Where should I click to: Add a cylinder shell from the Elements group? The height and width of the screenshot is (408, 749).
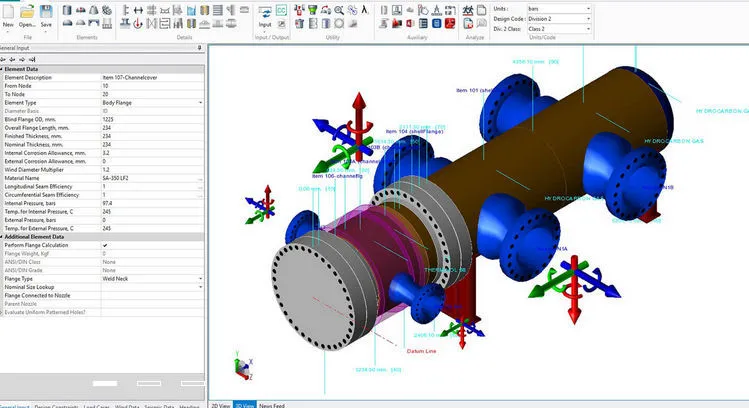coord(67,10)
